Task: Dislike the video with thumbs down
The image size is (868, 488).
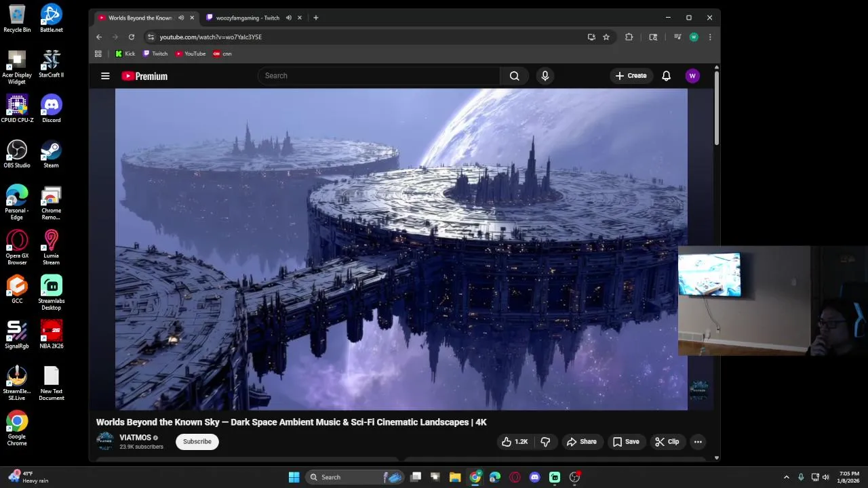Action: pyautogui.click(x=545, y=442)
